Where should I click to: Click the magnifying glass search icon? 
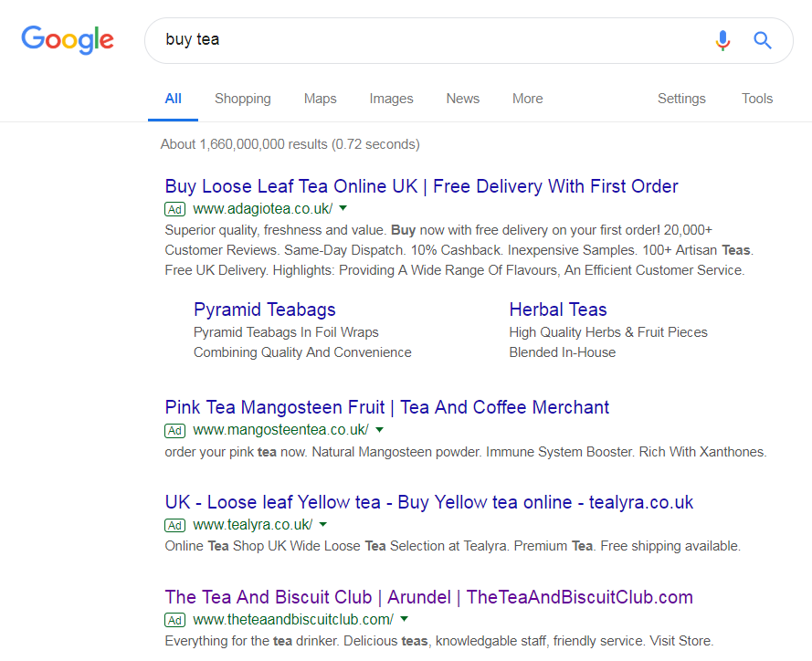763,40
